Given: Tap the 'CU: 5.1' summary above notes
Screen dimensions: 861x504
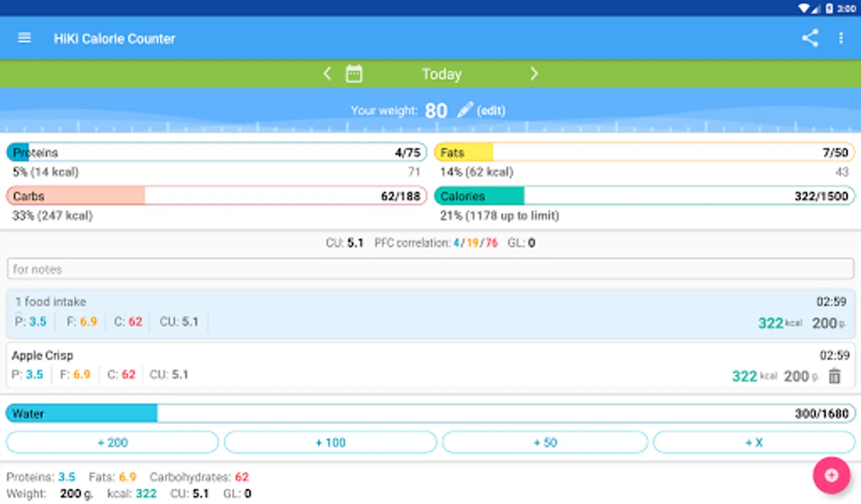Looking at the screenshot, I should click(344, 243).
